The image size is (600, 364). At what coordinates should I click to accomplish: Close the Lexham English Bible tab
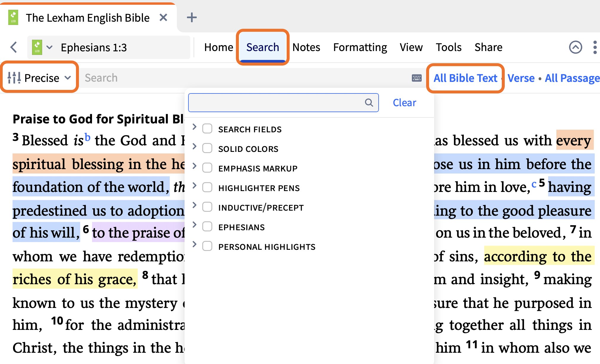(163, 18)
